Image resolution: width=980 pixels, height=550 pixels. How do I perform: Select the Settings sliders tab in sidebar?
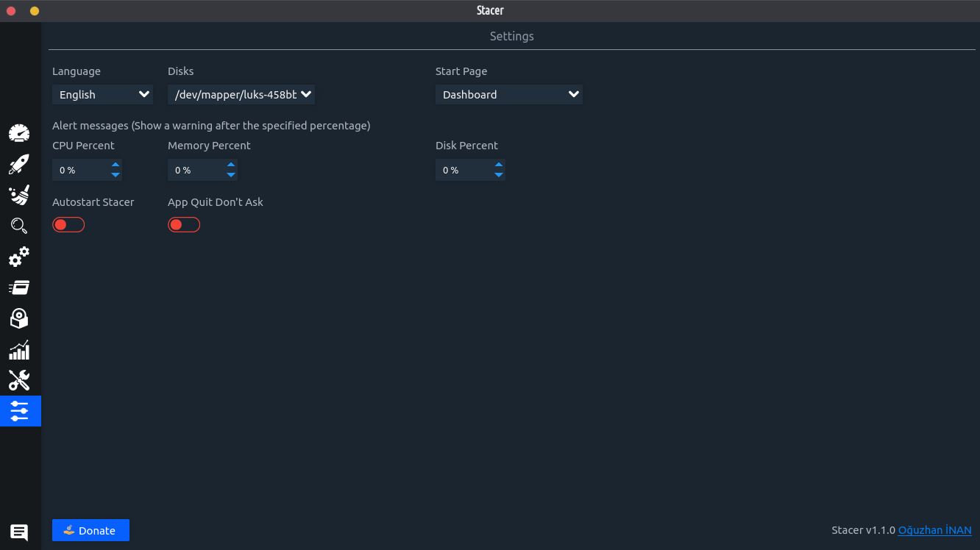pos(20,411)
